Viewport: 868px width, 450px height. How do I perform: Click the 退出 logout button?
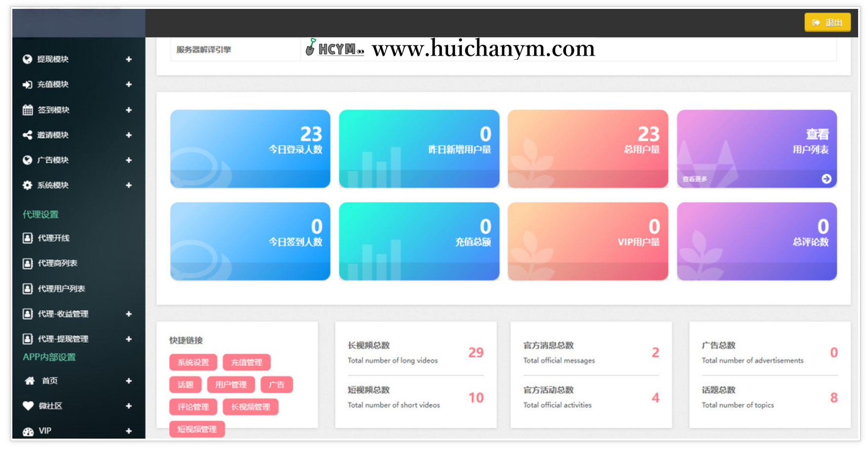tap(828, 22)
